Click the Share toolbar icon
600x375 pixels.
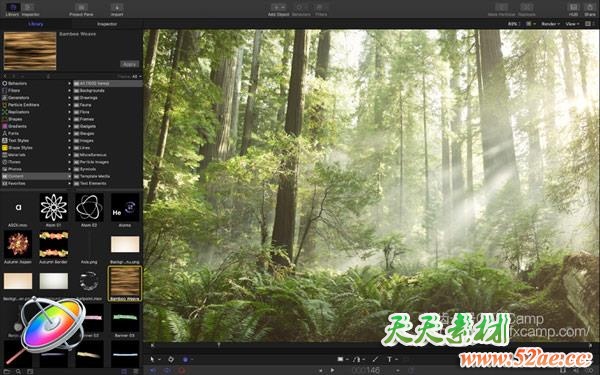[x=590, y=7]
